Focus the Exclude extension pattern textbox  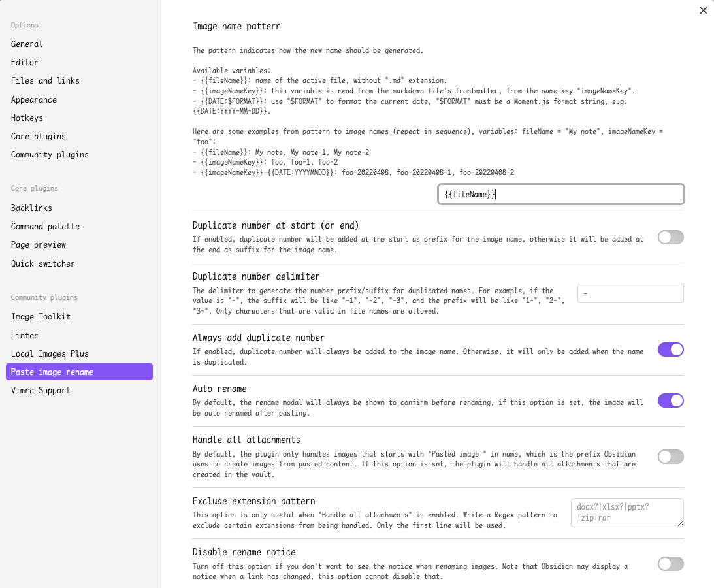click(627, 513)
